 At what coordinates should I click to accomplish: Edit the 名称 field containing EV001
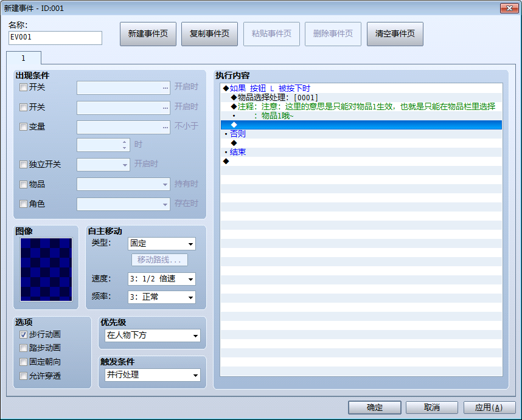[x=55, y=38]
